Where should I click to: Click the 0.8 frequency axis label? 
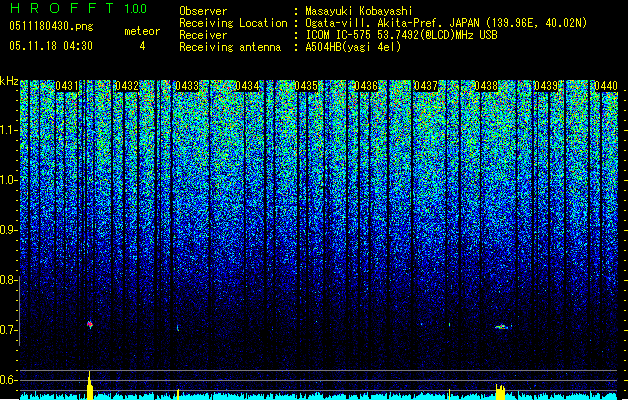[8, 280]
